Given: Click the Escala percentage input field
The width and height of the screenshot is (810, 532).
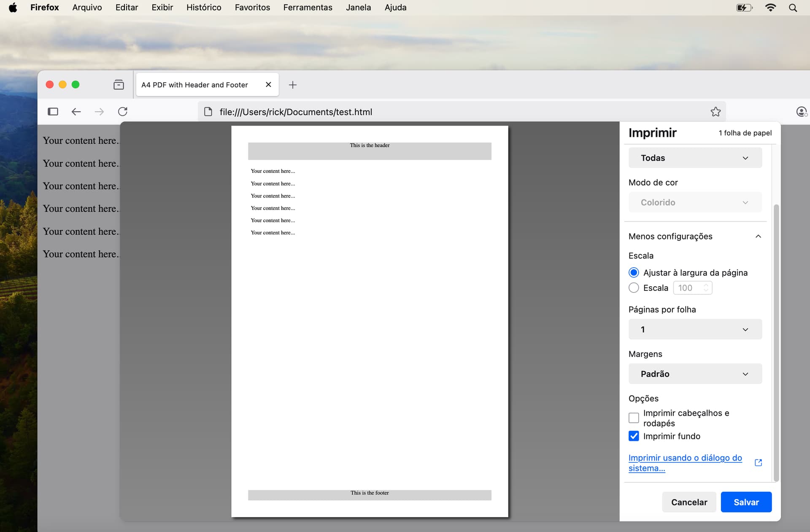Looking at the screenshot, I should click(688, 288).
